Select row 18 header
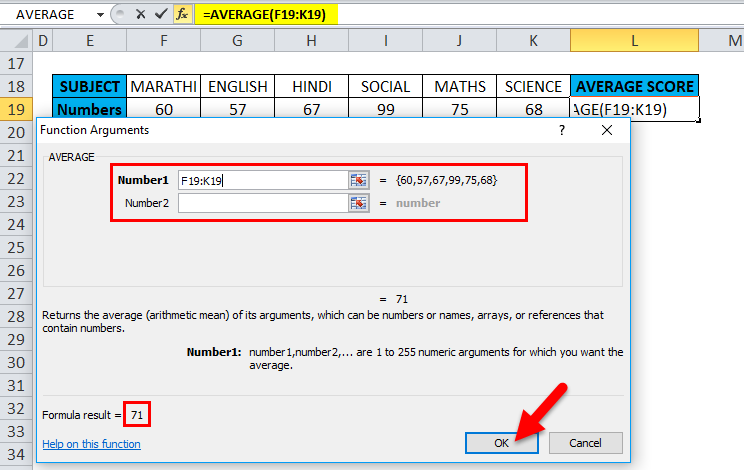 point(16,86)
